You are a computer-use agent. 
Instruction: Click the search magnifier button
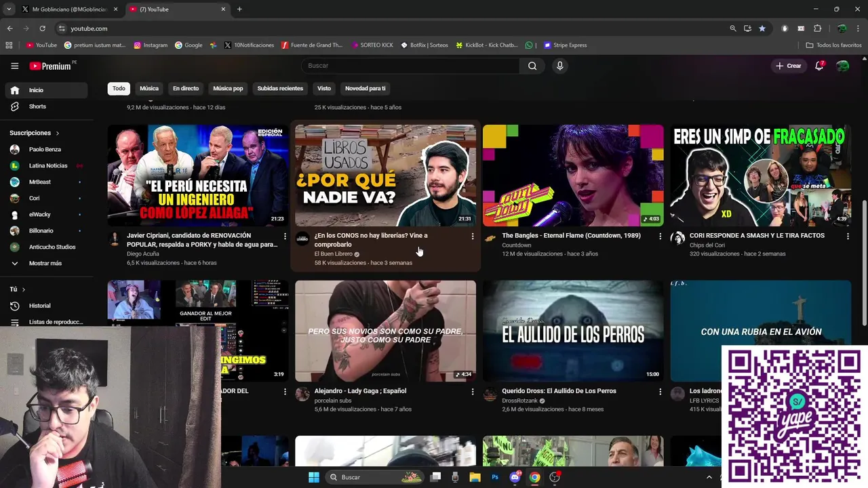pyautogui.click(x=532, y=66)
